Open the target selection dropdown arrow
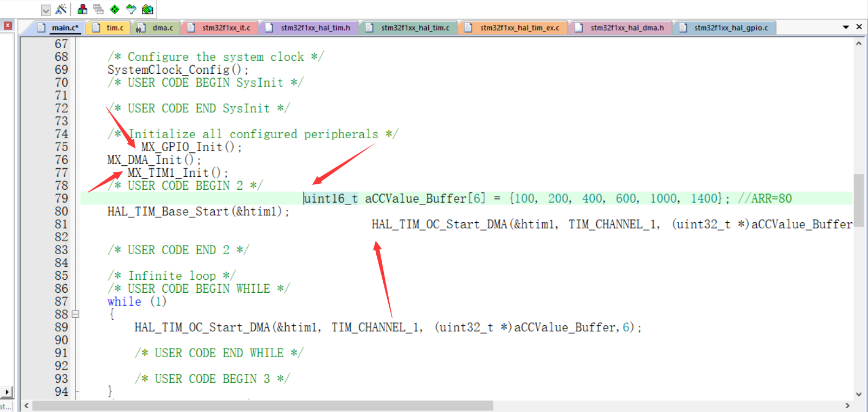Viewport: 868px width, 412px height. (46, 10)
